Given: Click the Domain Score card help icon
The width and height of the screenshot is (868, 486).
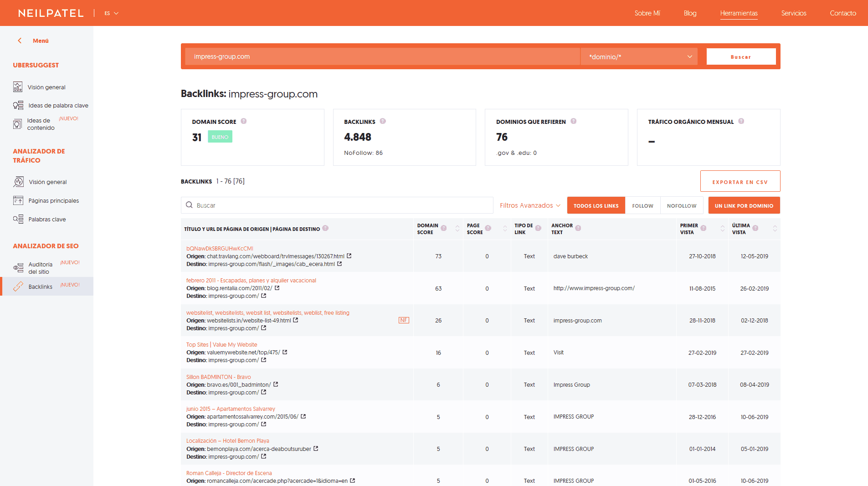Looking at the screenshot, I should pos(244,121).
